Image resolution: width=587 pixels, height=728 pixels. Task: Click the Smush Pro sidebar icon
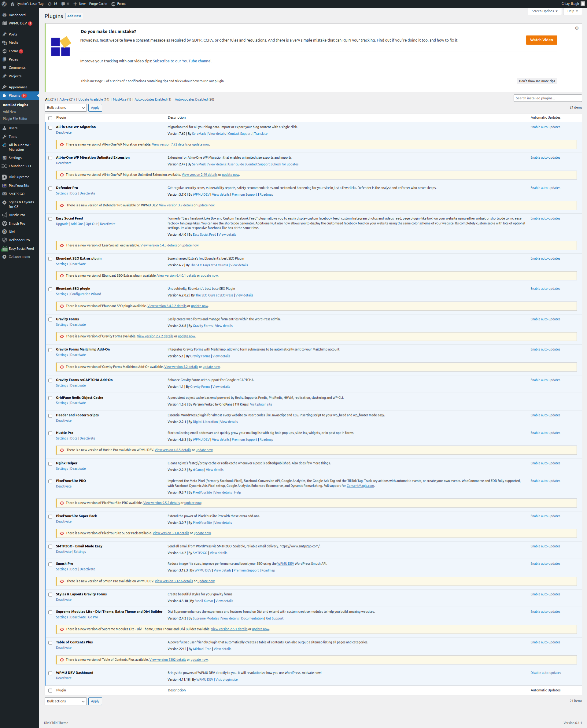click(x=4, y=224)
